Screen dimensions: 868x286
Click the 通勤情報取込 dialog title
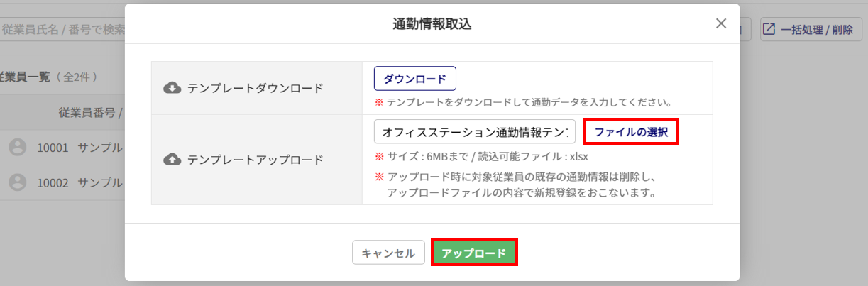tap(432, 24)
